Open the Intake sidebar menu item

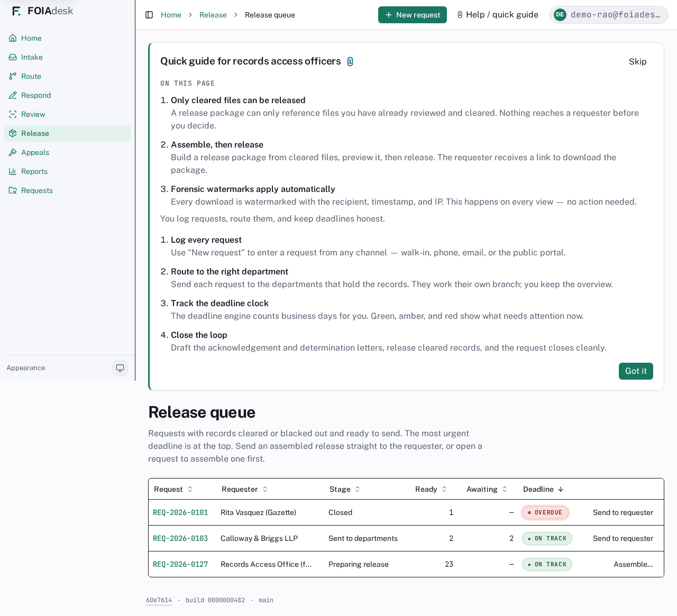click(x=67, y=57)
